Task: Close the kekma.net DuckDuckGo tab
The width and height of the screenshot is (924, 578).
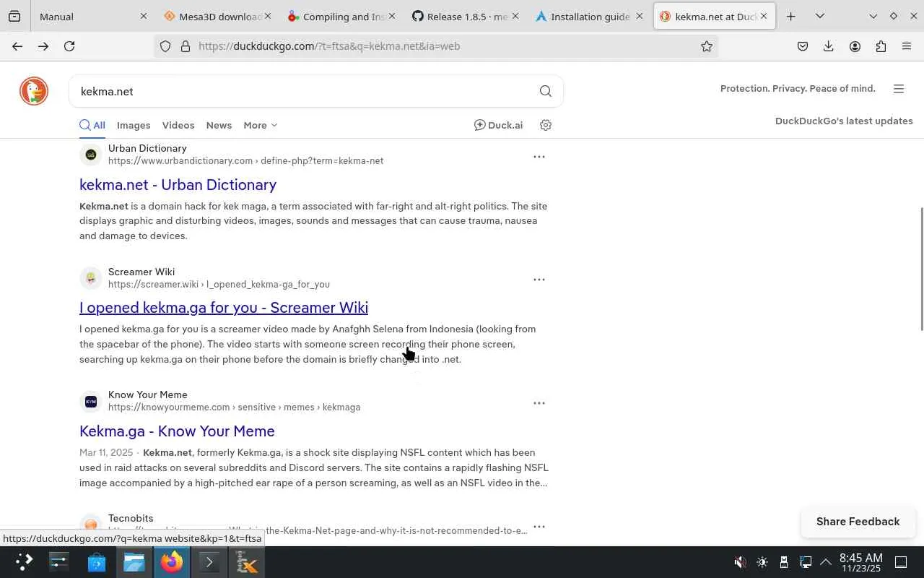Action: tap(764, 16)
